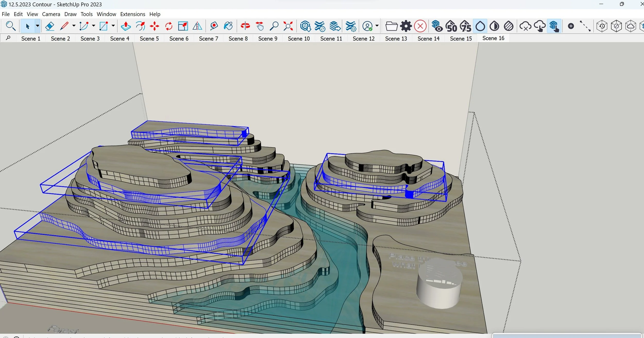
Task: Pick the Paint Bucket tool
Action: 228,26
